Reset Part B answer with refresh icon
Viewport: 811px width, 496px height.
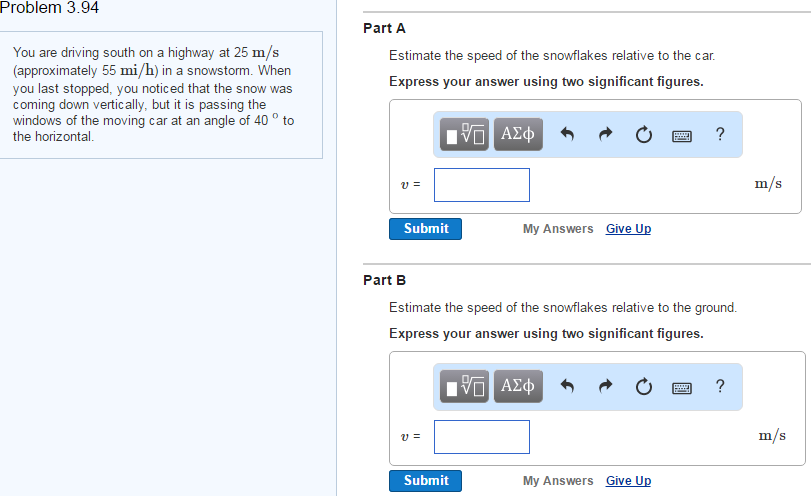(x=643, y=387)
